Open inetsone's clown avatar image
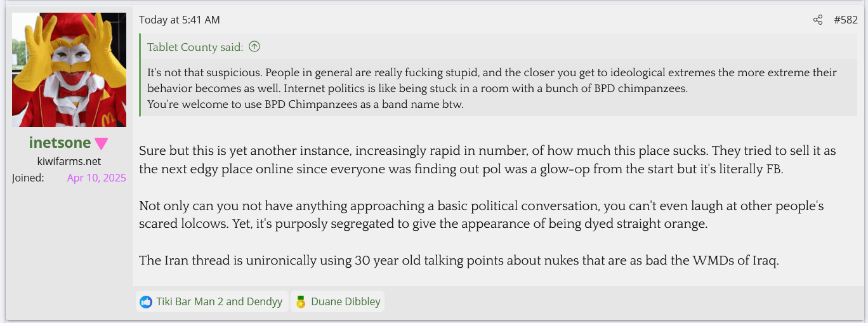 (69, 70)
